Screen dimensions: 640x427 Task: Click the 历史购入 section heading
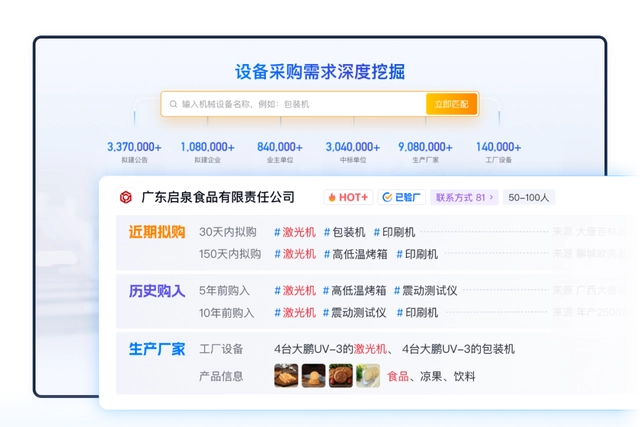157,291
